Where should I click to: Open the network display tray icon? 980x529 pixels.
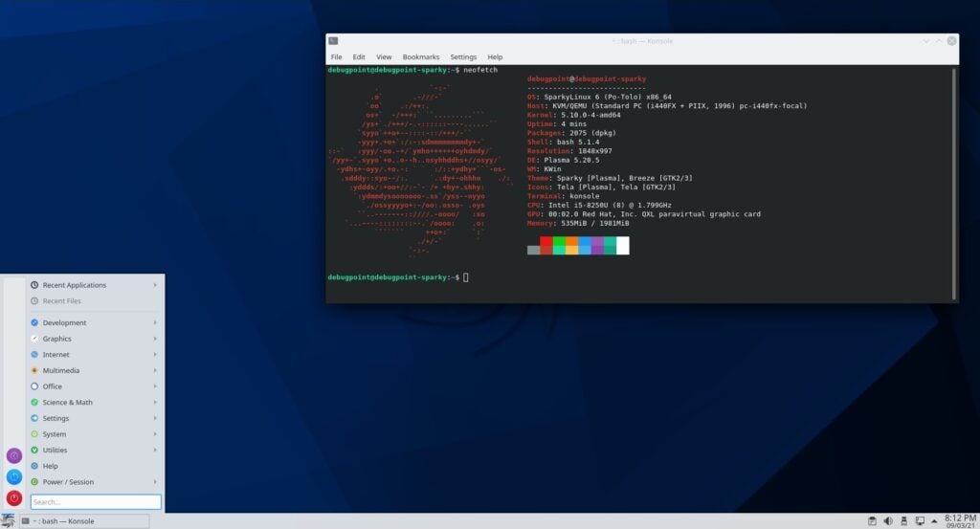[920, 521]
